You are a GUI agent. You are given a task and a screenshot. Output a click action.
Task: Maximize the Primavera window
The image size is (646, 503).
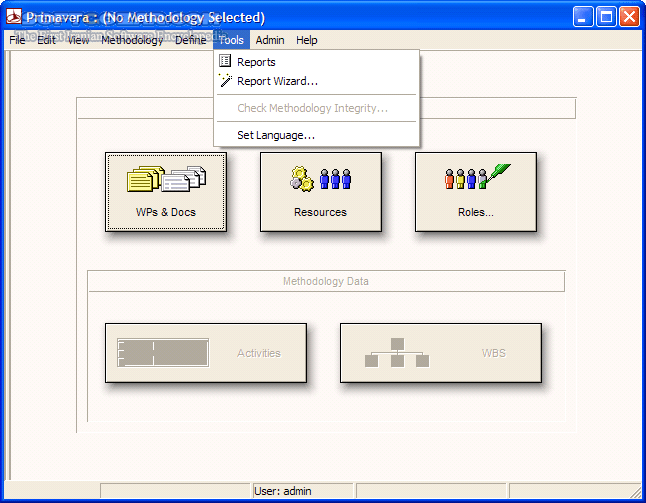point(606,17)
